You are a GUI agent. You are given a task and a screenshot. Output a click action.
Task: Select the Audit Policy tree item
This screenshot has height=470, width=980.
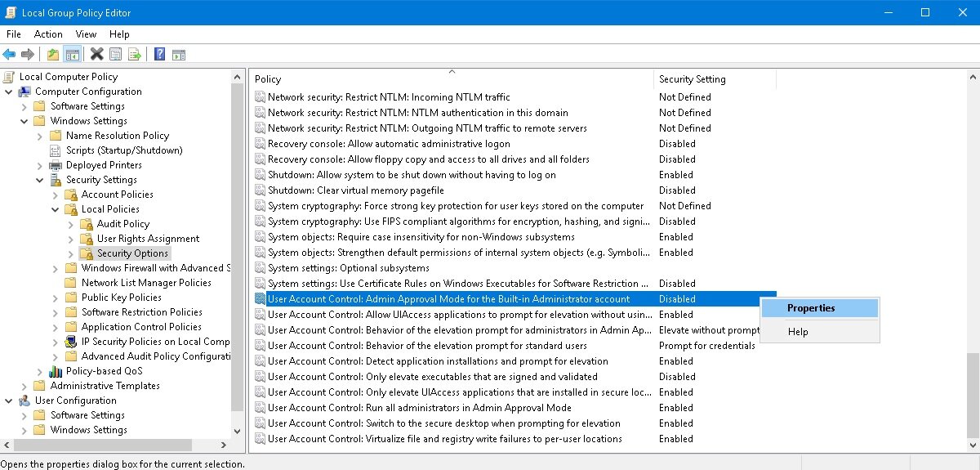[x=123, y=224]
